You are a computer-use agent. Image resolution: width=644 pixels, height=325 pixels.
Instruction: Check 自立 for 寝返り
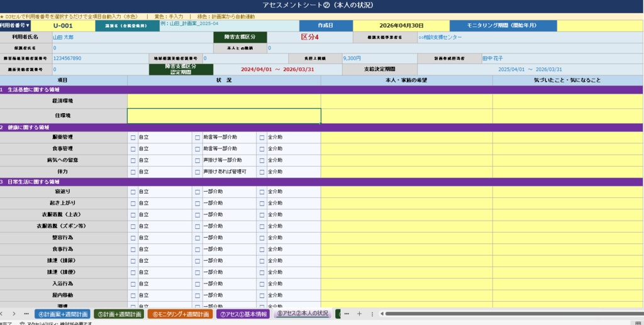pyautogui.click(x=133, y=192)
